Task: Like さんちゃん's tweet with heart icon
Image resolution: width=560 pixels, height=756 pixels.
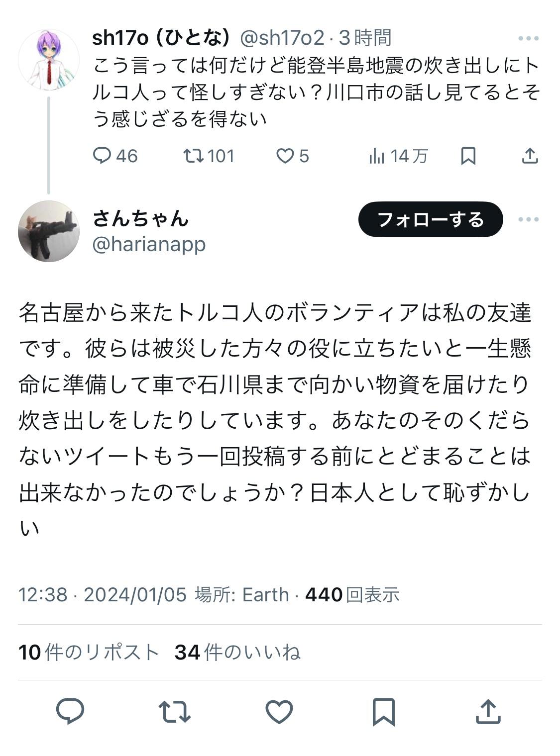Action: point(279,711)
